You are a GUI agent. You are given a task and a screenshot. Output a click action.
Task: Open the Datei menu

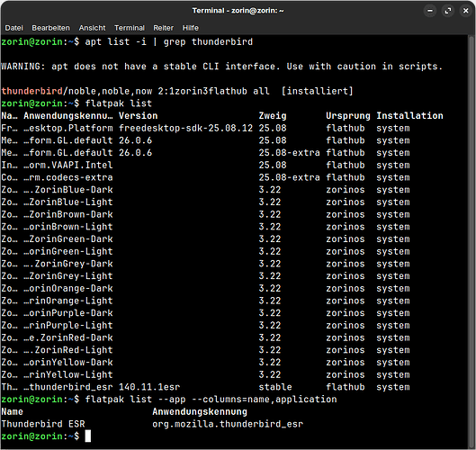pyautogui.click(x=14, y=28)
